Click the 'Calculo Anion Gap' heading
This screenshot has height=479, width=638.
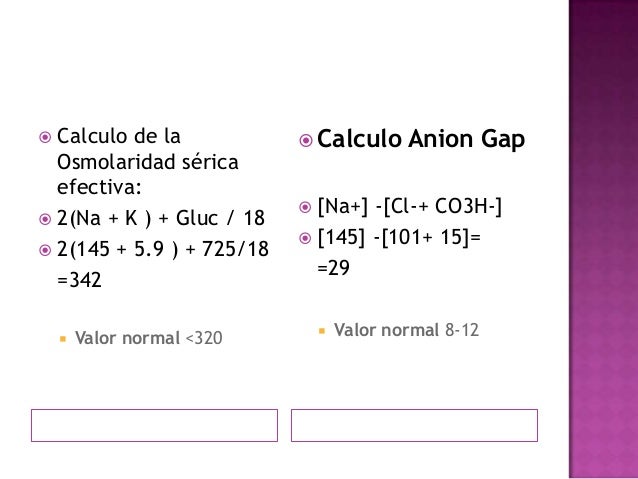(x=421, y=139)
